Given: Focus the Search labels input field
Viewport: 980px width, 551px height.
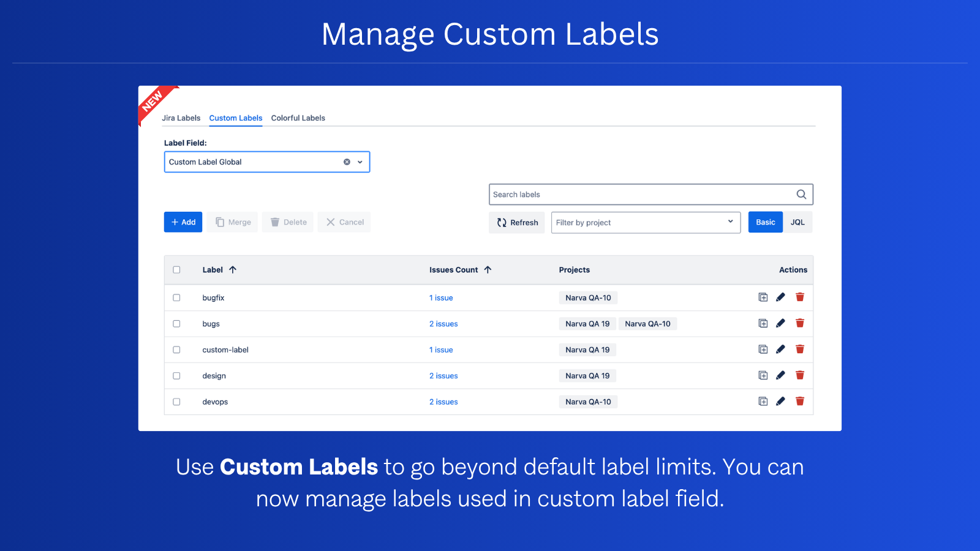Looking at the screenshot, I should [651, 194].
